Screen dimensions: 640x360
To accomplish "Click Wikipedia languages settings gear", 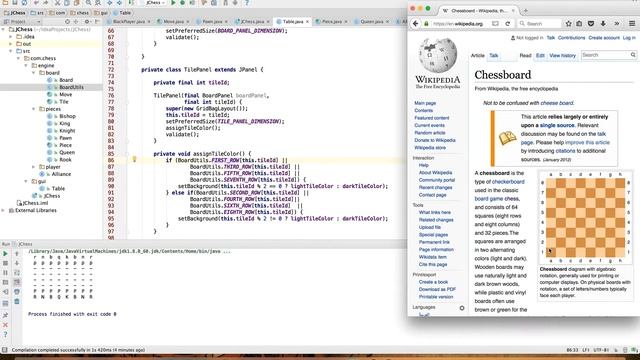I will [462, 308].
